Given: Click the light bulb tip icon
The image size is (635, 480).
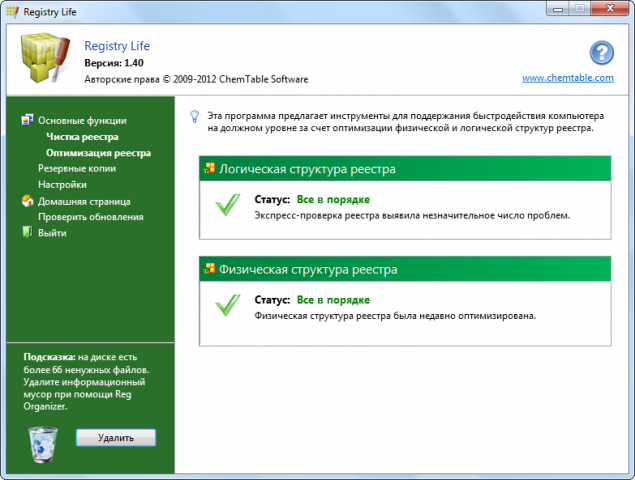Looking at the screenshot, I should click(195, 117).
